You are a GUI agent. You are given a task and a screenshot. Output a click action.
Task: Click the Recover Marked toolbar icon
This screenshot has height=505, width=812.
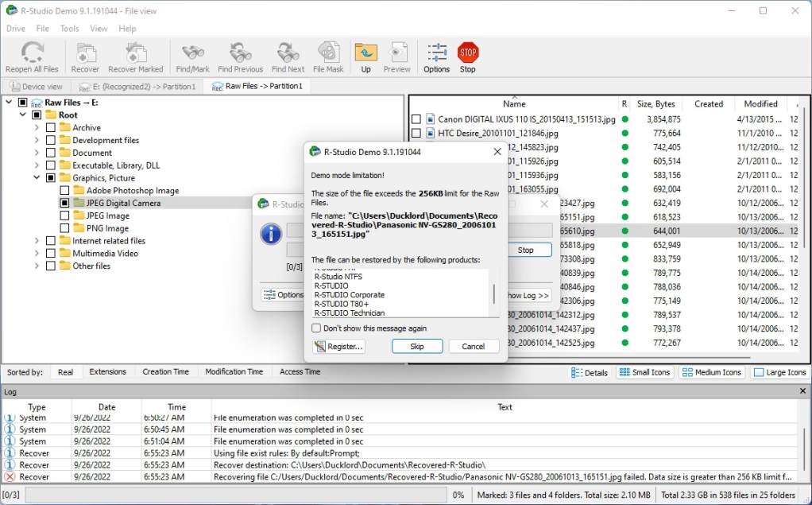136,57
